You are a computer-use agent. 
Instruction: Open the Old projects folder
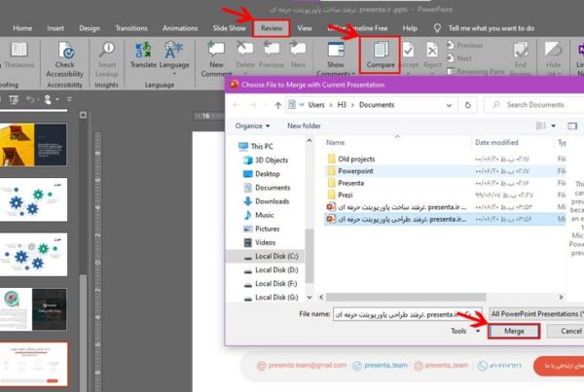(x=356, y=159)
